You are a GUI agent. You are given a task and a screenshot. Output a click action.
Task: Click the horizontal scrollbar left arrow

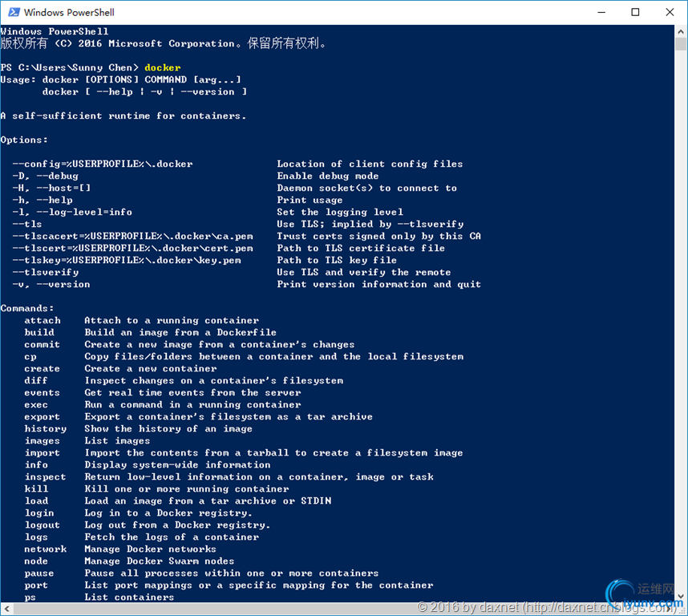pos(6,609)
